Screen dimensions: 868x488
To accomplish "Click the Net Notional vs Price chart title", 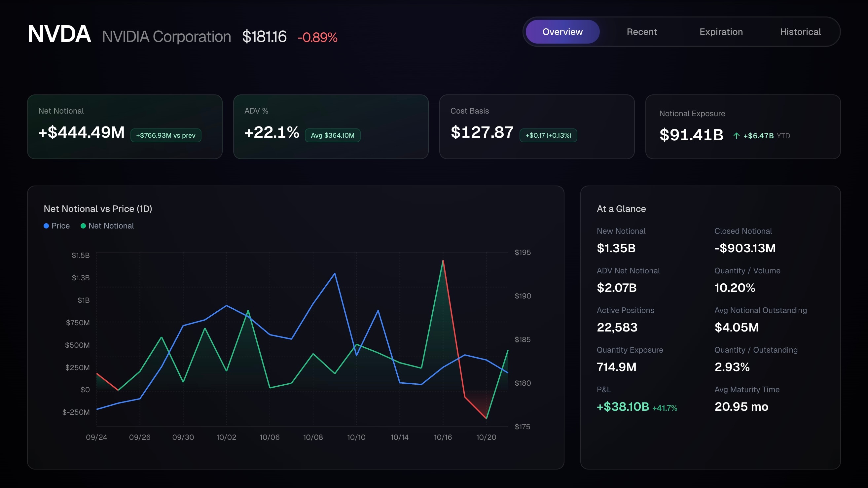I will [x=98, y=209].
